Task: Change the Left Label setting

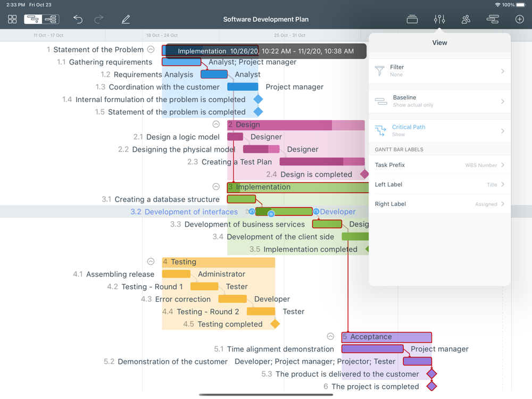Action: [x=439, y=185]
